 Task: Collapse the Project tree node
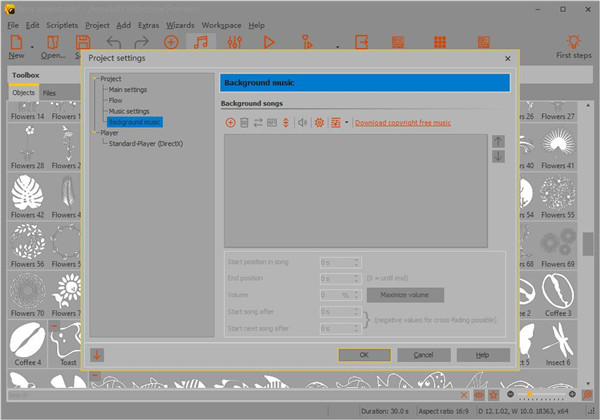(95, 79)
